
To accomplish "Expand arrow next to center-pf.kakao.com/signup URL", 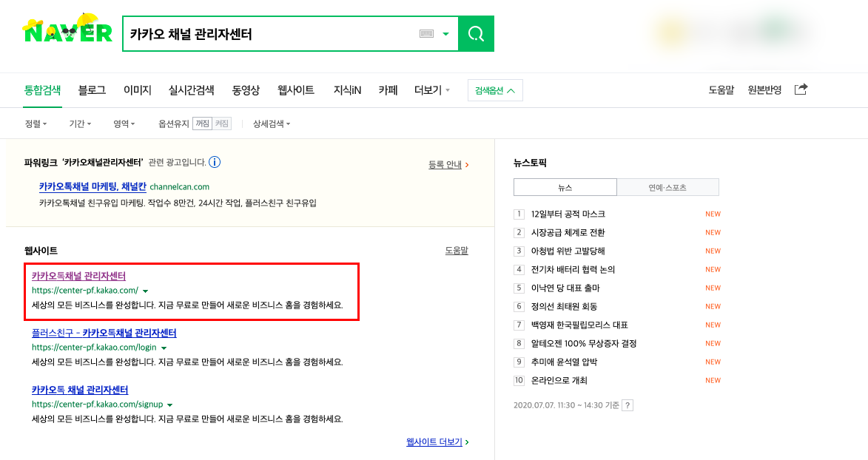I will (170, 405).
